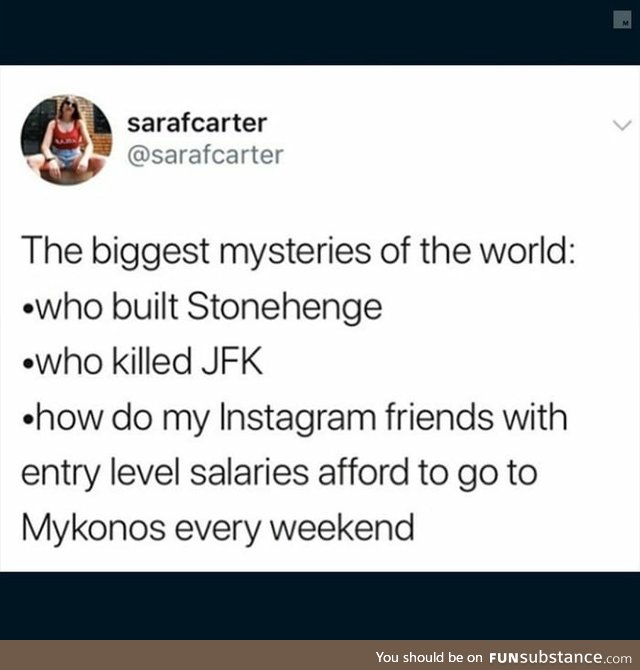Viewport: 640px width, 670px height.
Task: Click the word "mysteries" in the first line
Action: 295,252
